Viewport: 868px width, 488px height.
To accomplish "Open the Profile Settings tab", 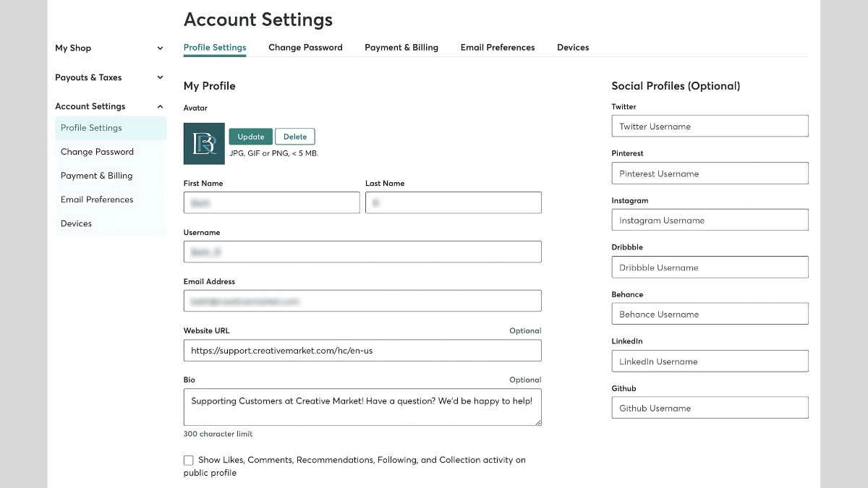I will tap(215, 48).
